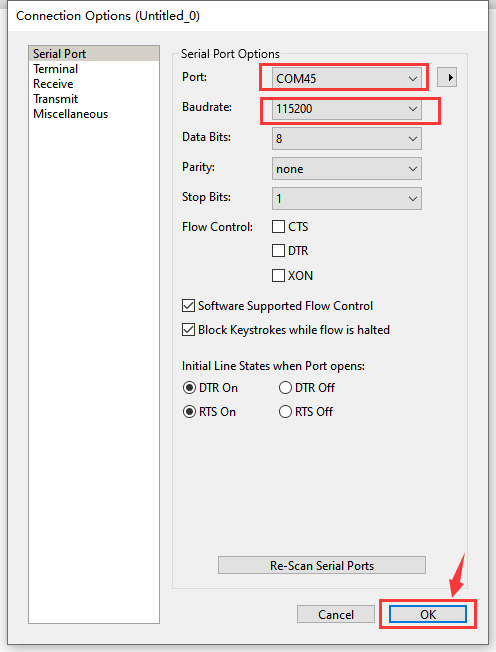The width and height of the screenshot is (496, 652).
Task: Select Transmit in the category list
Action: pyautogui.click(x=56, y=99)
